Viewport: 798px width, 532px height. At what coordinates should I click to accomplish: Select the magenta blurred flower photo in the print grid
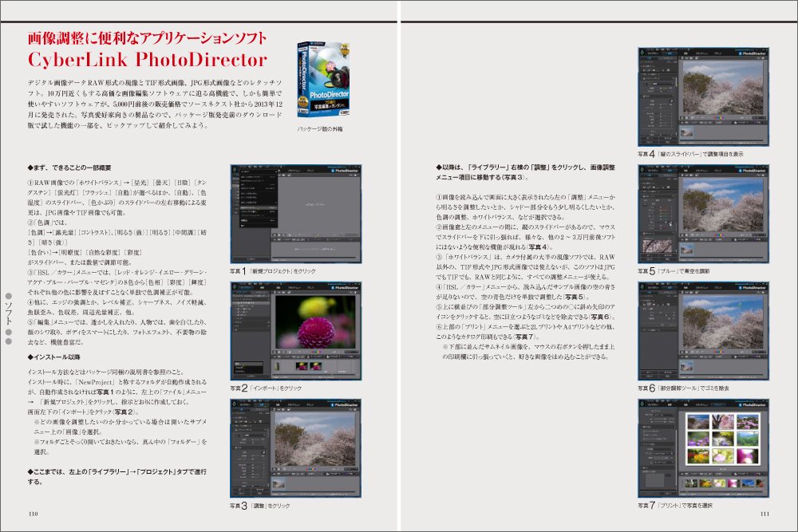(748, 455)
